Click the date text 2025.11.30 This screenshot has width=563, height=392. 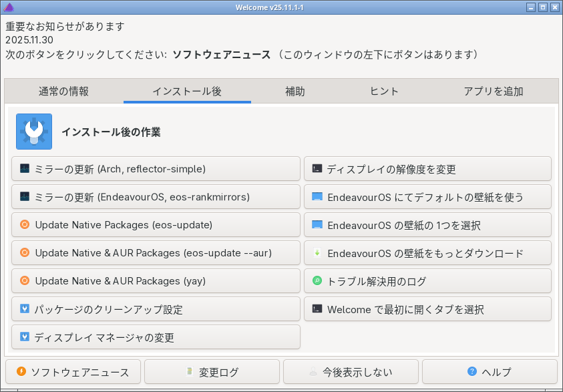click(x=29, y=40)
